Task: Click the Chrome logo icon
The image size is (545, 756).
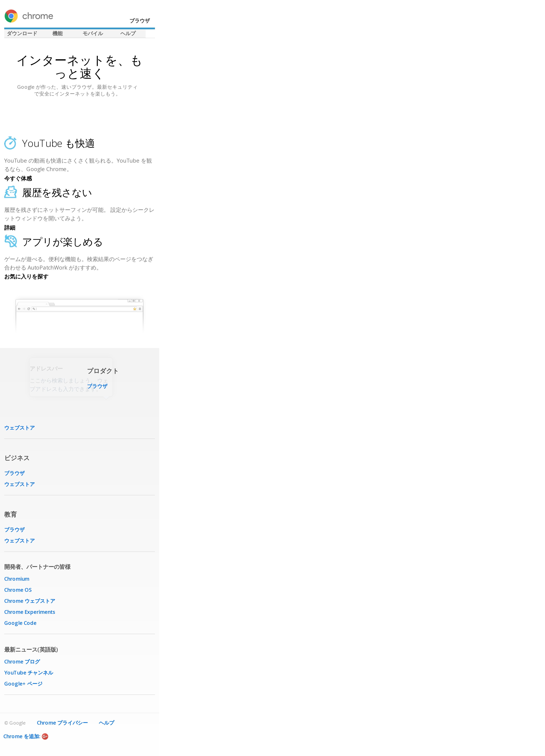Action: (11, 16)
